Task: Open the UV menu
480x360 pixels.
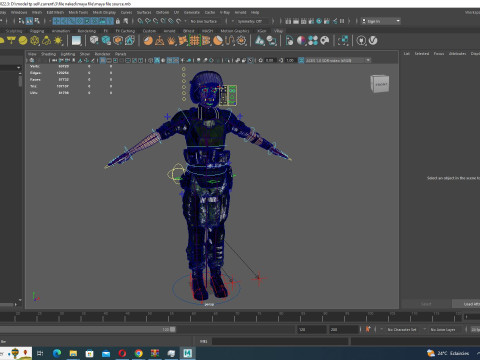Action: 176,12
